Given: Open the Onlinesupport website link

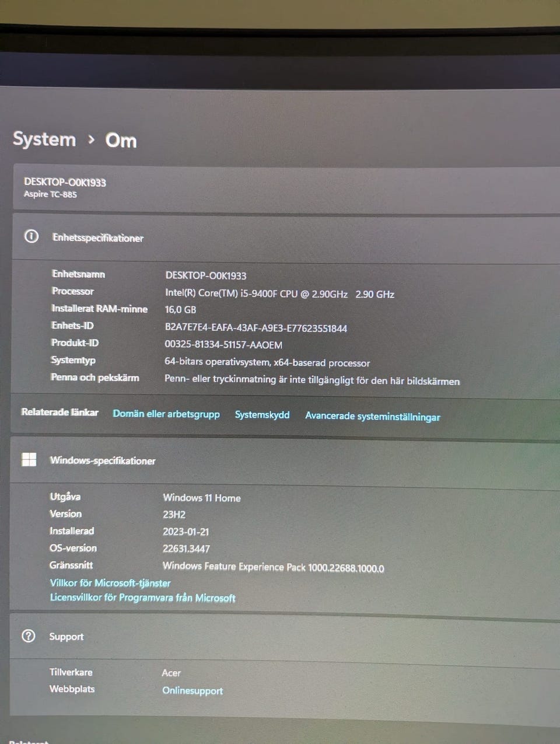Looking at the screenshot, I should [192, 690].
